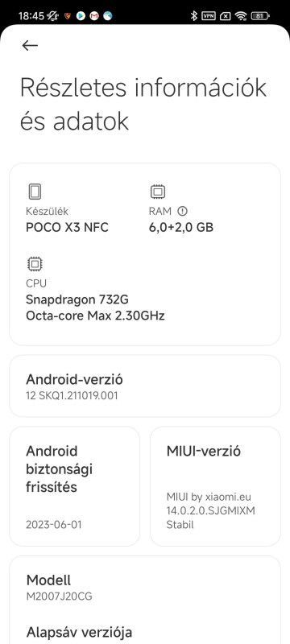290x644 pixels.
Task: Tap the RAM chip icon
Action: (x=158, y=192)
